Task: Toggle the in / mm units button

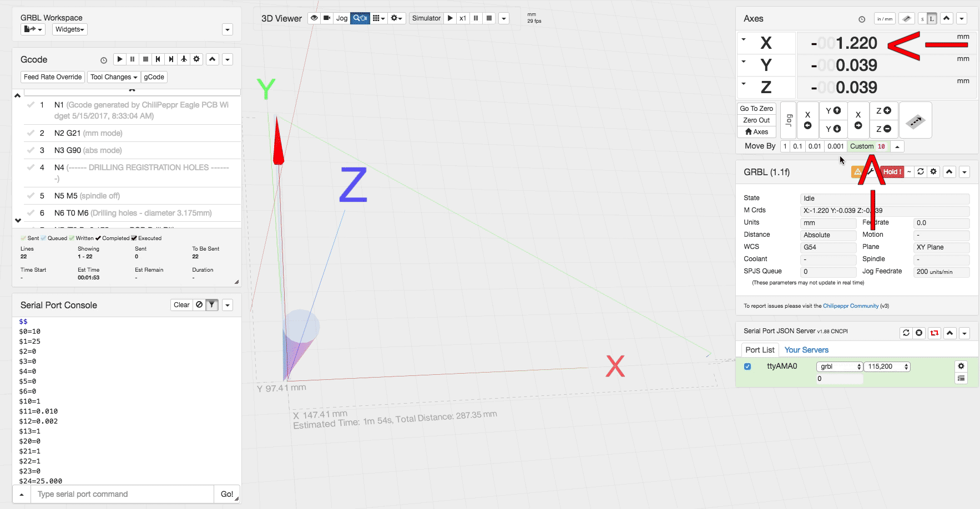Action: point(885,19)
